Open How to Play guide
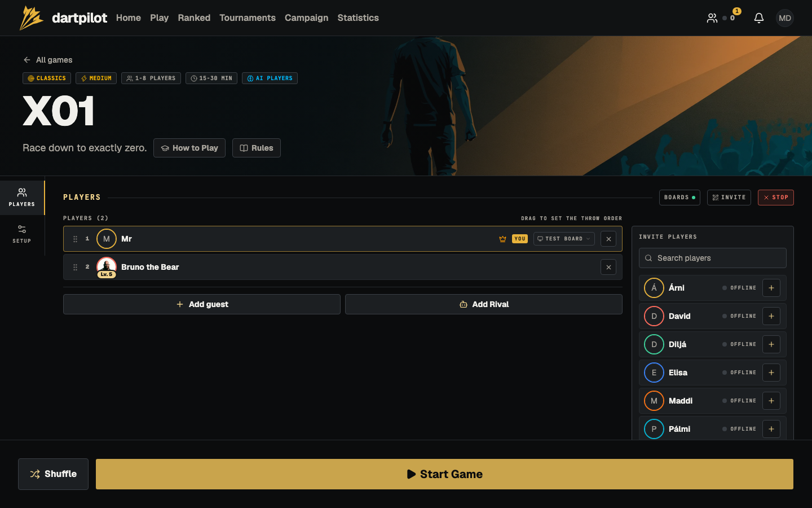Image resolution: width=812 pixels, height=508 pixels. click(189, 148)
